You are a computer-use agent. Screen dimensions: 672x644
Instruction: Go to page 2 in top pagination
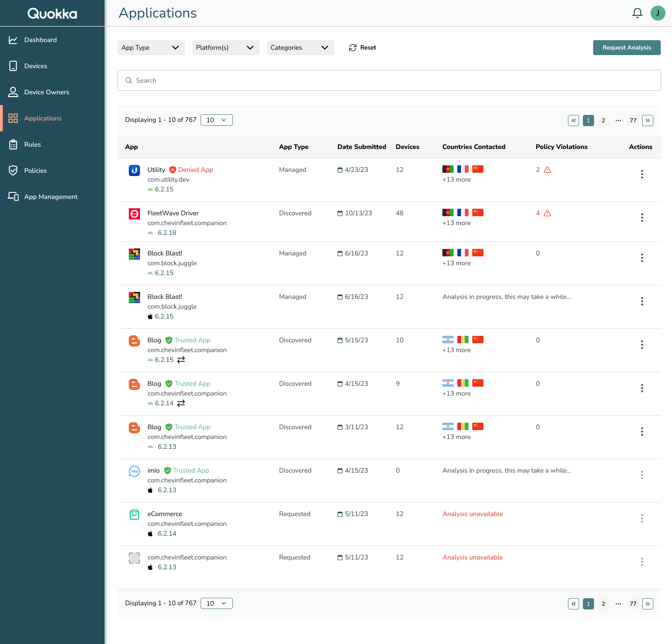click(603, 120)
